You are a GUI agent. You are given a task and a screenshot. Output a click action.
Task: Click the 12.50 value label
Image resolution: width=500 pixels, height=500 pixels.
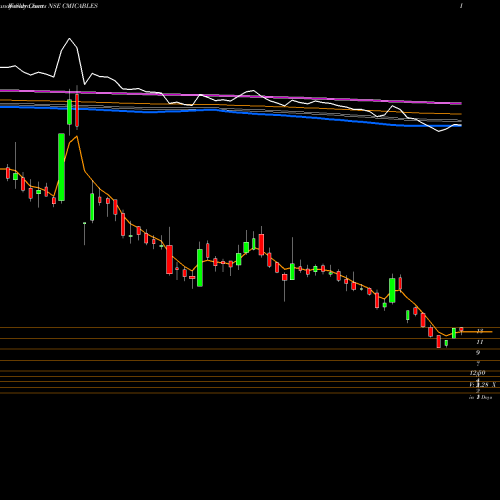pos(478,373)
